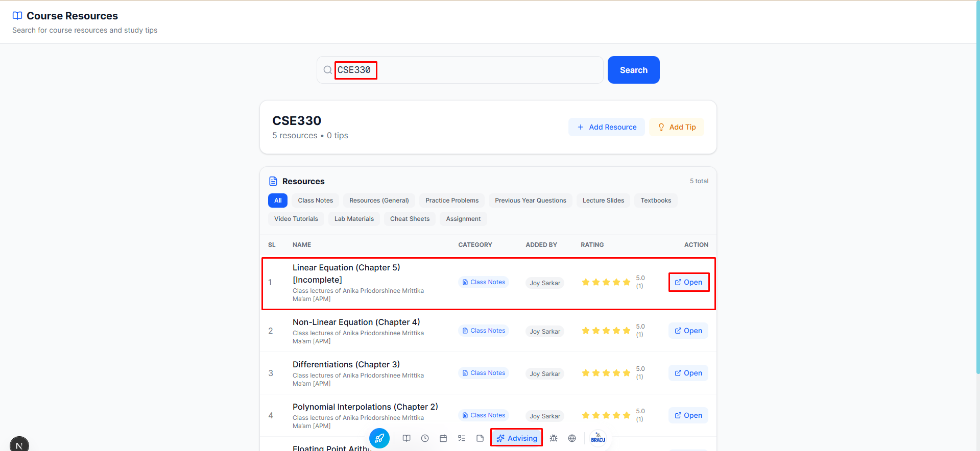The height and width of the screenshot is (451, 980).
Task: Filter by Lecture Slides
Action: pos(603,201)
